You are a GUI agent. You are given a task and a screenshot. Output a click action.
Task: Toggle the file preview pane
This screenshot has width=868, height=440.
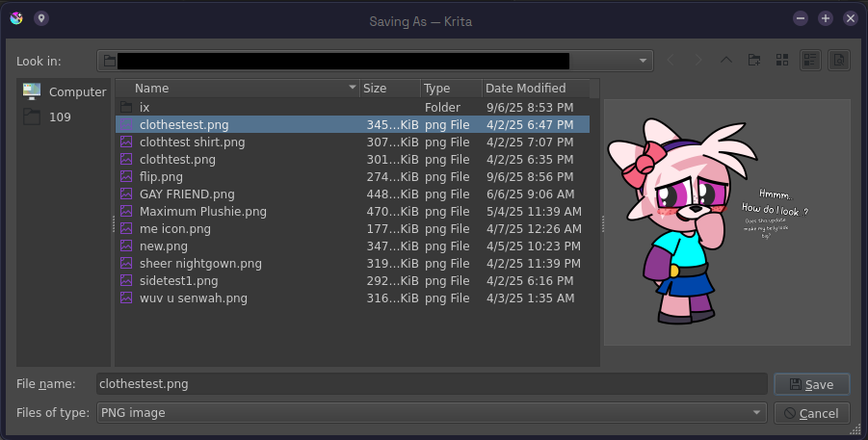838,61
